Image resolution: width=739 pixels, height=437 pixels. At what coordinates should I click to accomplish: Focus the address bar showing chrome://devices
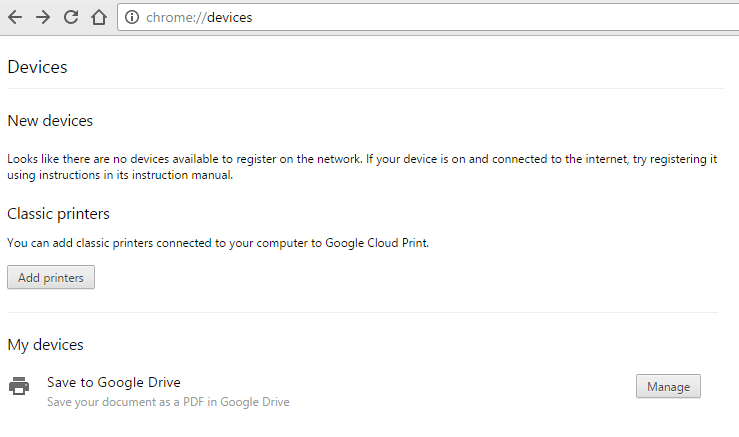point(400,17)
